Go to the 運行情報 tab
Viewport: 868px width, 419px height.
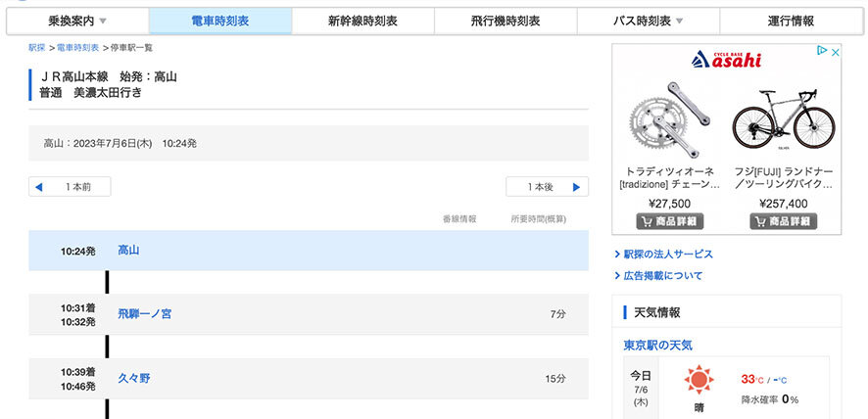791,22
